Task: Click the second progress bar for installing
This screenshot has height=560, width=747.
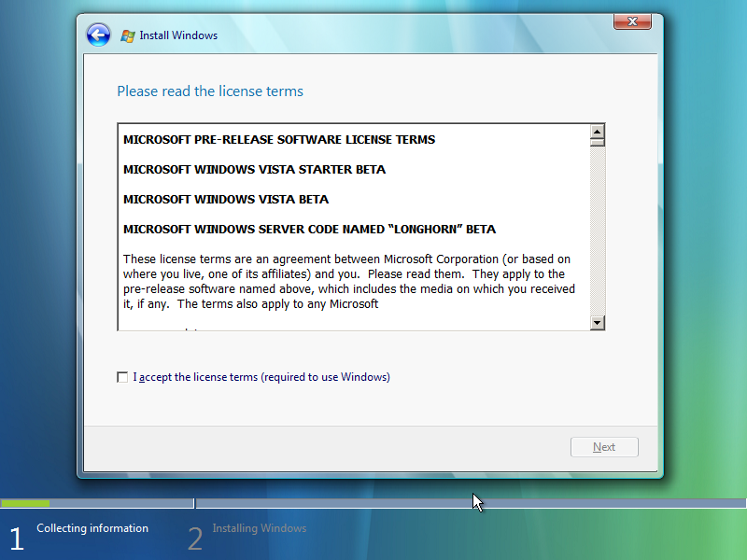Action: (x=471, y=503)
